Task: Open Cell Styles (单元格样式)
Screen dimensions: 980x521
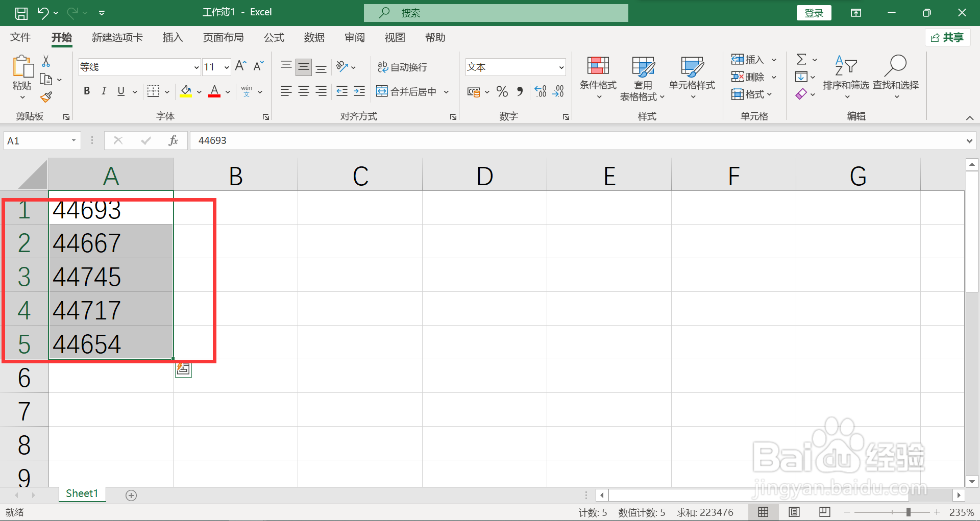Action: [x=692, y=77]
